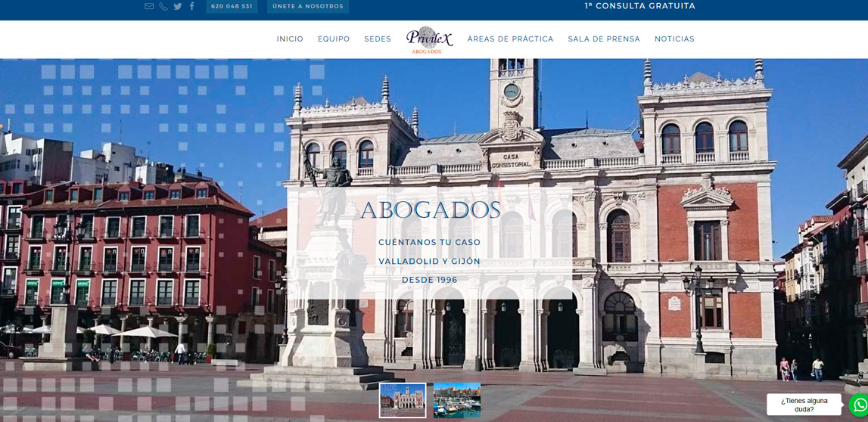Click the phone handset icon
Image resolution: width=868 pixels, height=422 pixels.
tap(163, 6)
